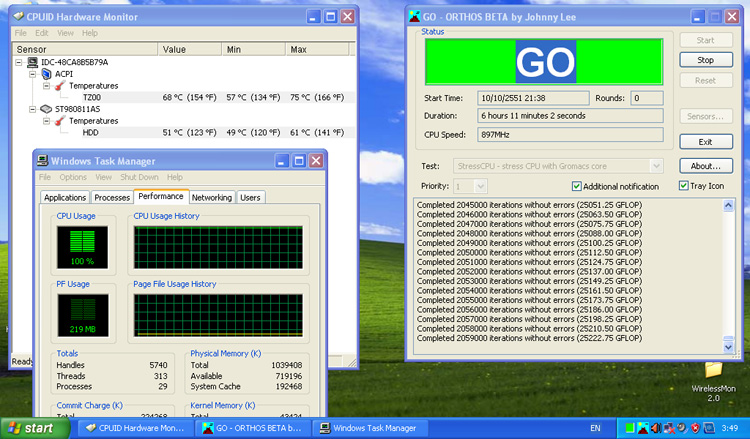The height and width of the screenshot is (439, 750).
Task: Click the ST980811AS hard drive icon
Action: point(46,109)
